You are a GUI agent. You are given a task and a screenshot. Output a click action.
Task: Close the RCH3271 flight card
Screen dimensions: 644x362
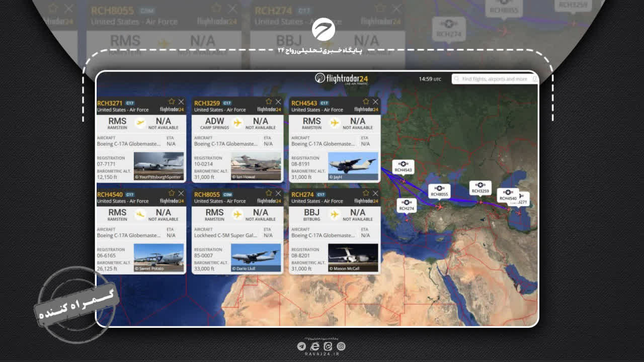pos(181,102)
